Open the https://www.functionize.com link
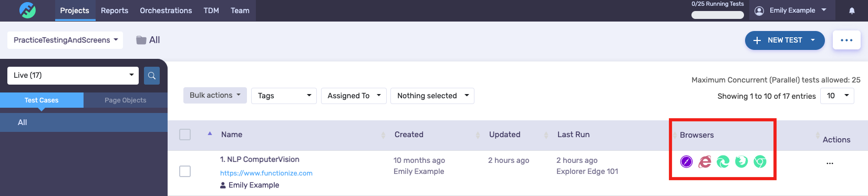 [x=266, y=173]
